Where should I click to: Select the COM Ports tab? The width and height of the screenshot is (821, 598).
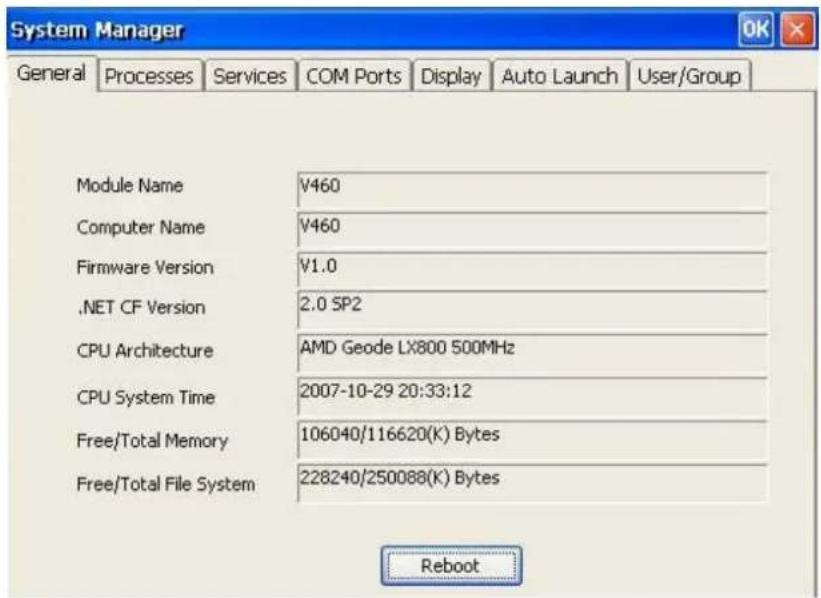[354, 76]
